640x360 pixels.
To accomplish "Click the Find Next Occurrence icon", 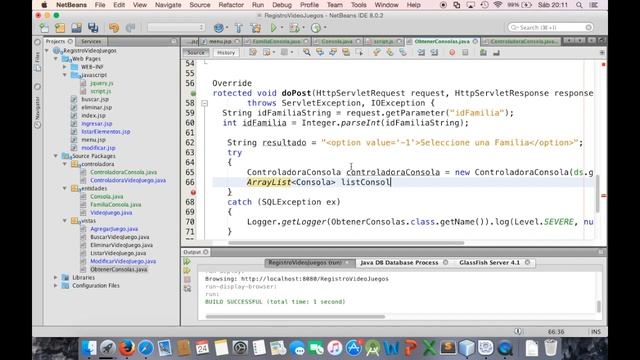I will [333, 52].
